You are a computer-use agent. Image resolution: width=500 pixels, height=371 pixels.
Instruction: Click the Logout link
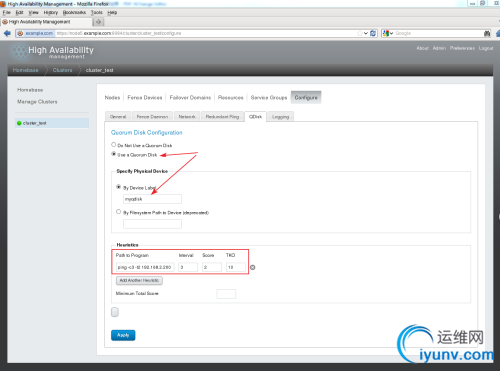tap(486, 48)
